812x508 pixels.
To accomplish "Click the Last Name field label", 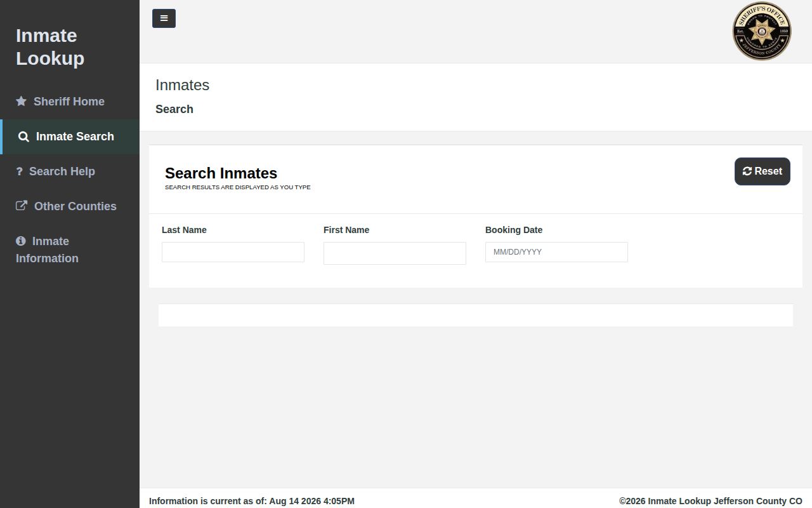I will coord(184,230).
